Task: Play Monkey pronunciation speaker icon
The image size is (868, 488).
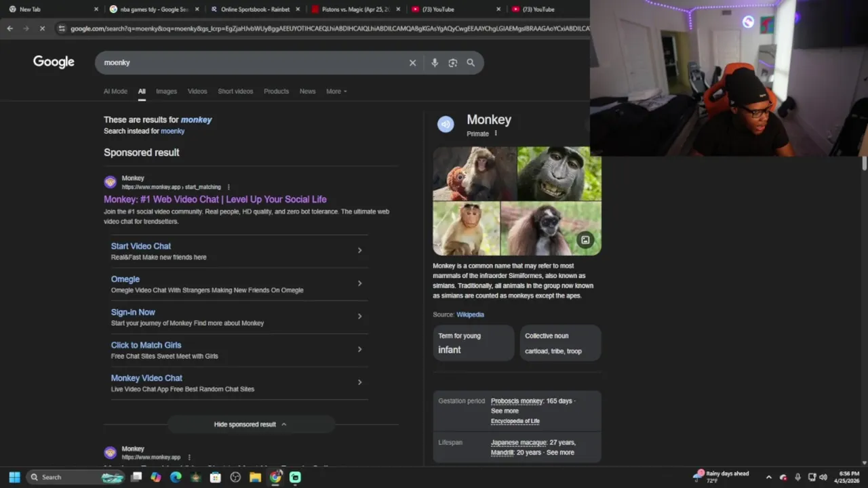Action: pos(446,124)
